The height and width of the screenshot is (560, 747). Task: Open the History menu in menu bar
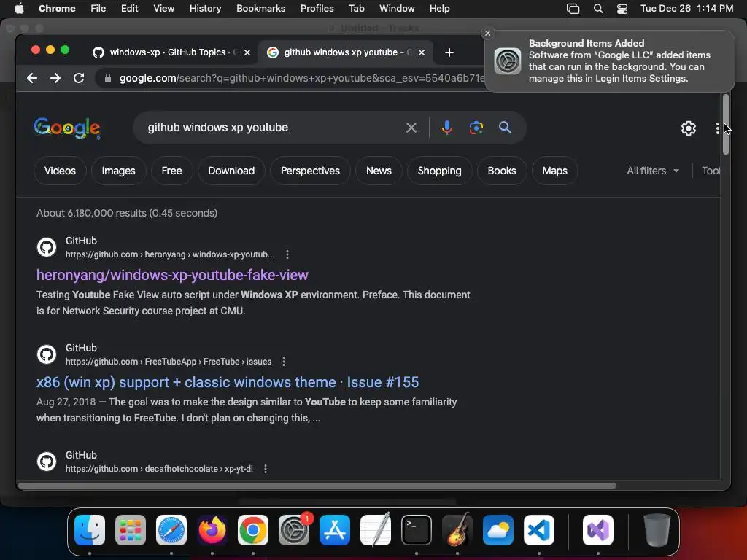[x=205, y=9]
